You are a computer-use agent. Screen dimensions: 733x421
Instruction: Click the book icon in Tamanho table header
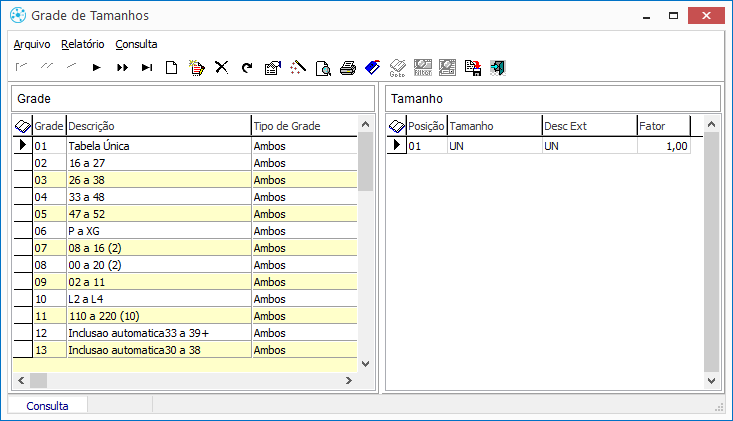(x=397, y=126)
